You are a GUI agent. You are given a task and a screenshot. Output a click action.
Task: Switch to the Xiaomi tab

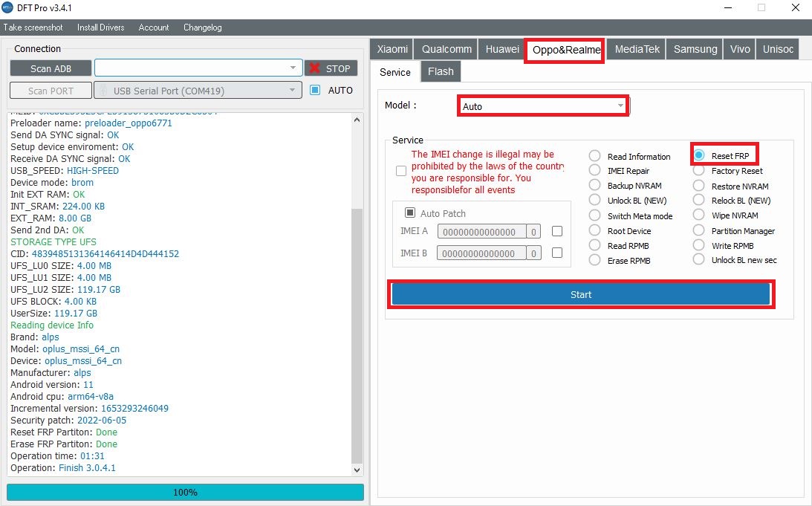pos(392,49)
